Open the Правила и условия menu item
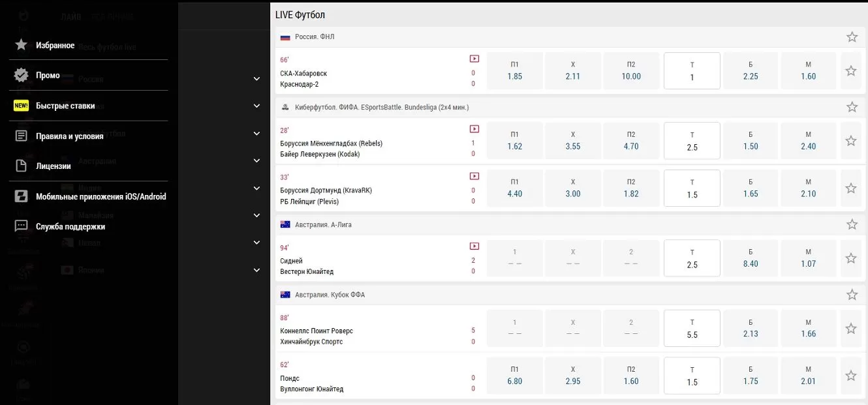 coord(69,136)
